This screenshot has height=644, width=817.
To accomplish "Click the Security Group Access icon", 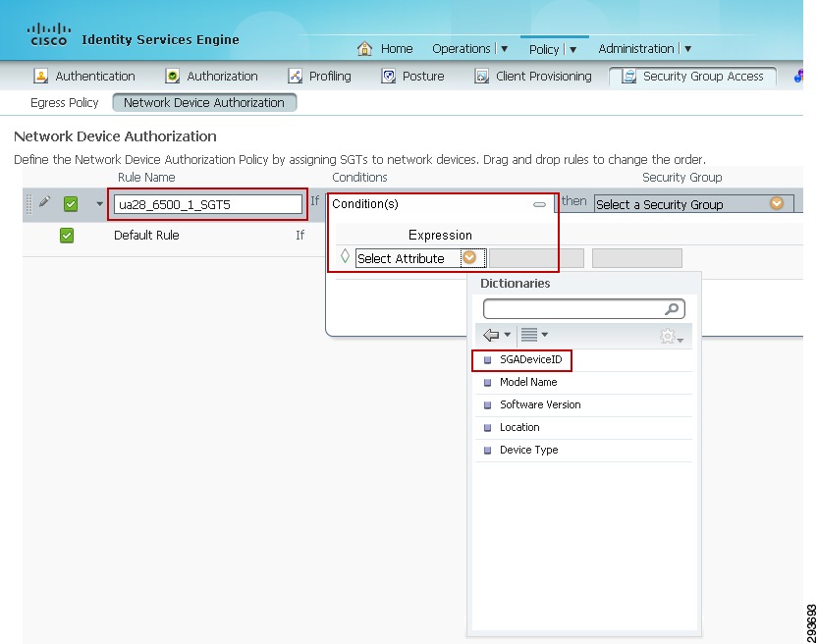I will pyautogui.click(x=628, y=76).
